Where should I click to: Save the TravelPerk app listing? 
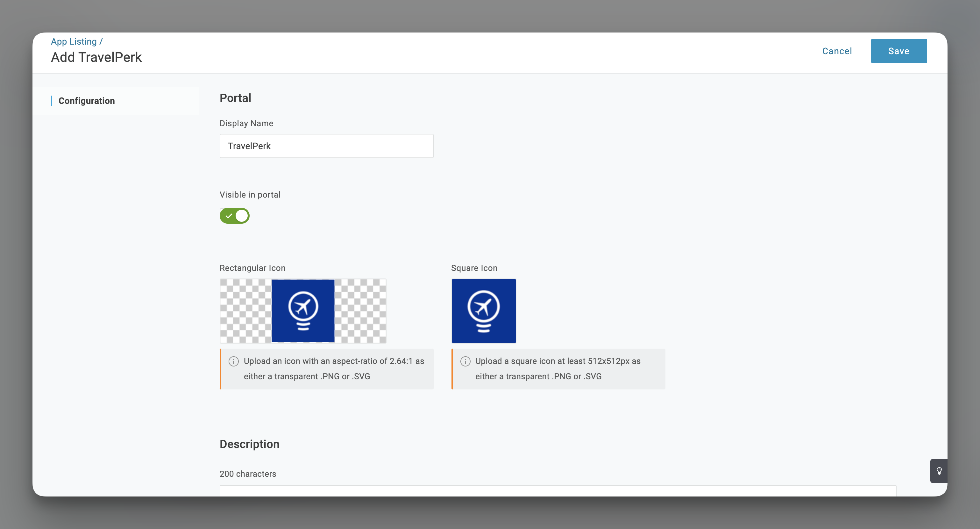click(898, 51)
